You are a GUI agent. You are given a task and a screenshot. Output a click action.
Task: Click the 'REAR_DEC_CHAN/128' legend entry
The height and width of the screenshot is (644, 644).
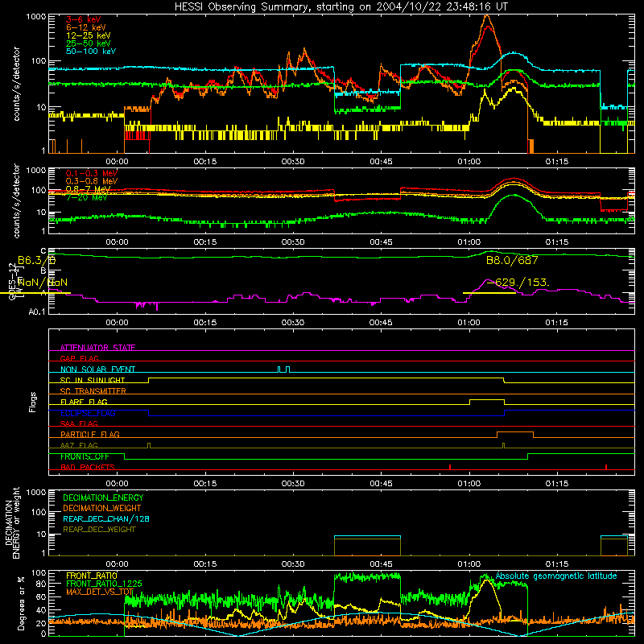point(106,518)
